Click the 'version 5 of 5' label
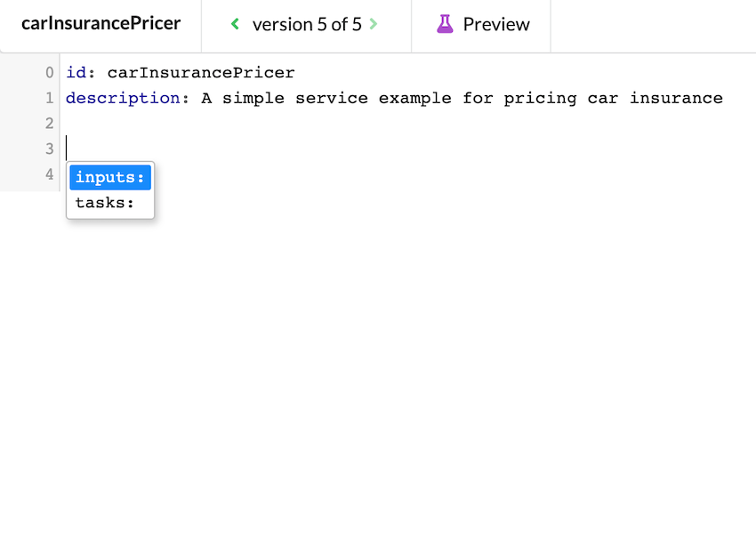Screen dimensions: 756x556 click(307, 24)
